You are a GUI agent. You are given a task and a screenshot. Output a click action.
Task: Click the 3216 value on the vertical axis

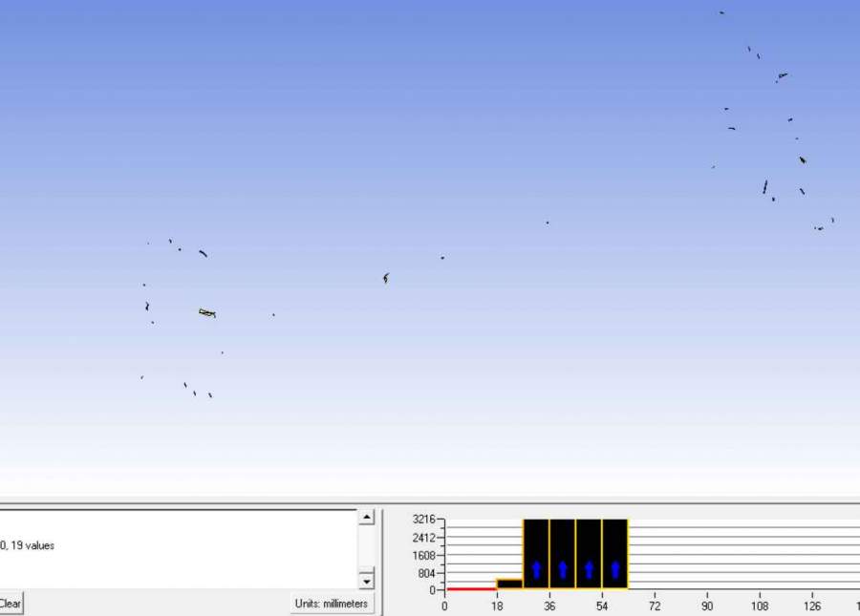click(423, 519)
